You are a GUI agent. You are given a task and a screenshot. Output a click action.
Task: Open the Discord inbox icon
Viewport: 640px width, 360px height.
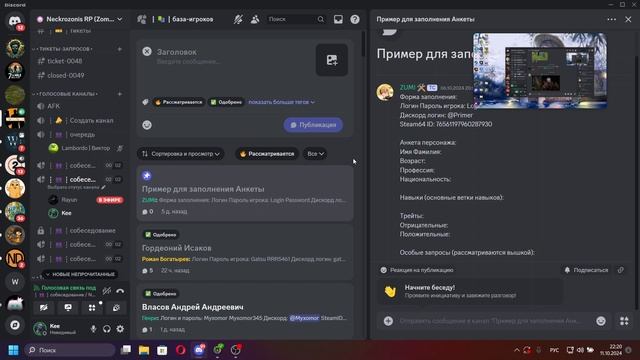(338, 19)
